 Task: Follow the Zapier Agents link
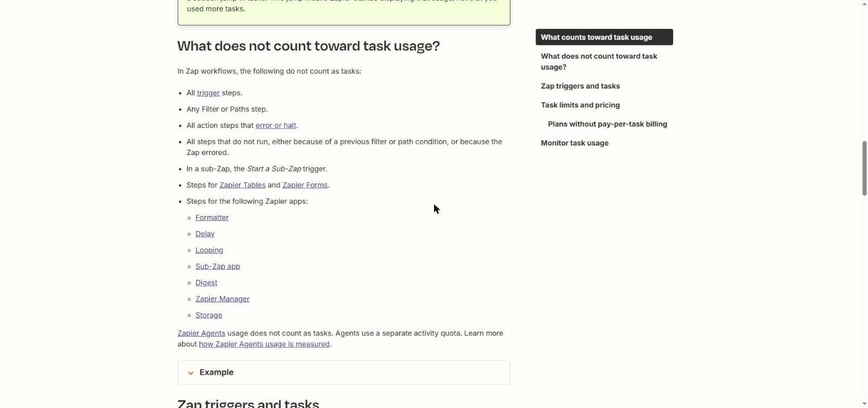coord(201,333)
